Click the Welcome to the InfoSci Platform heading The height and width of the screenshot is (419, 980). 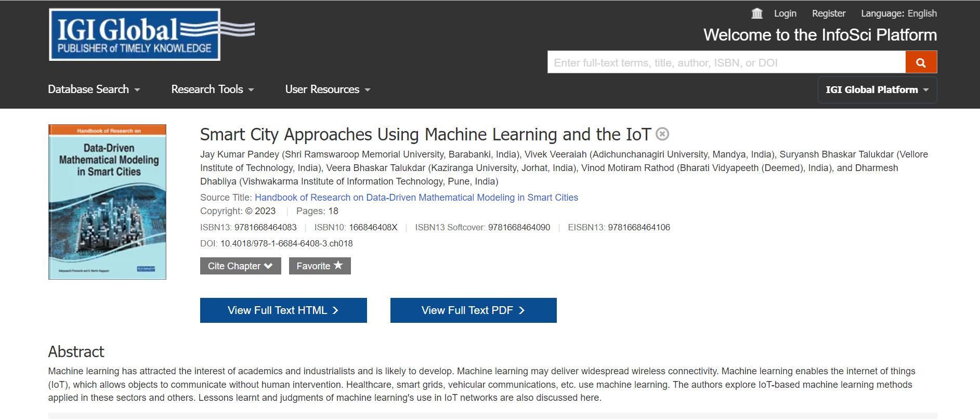pyautogui.click(x=820, y=35)
